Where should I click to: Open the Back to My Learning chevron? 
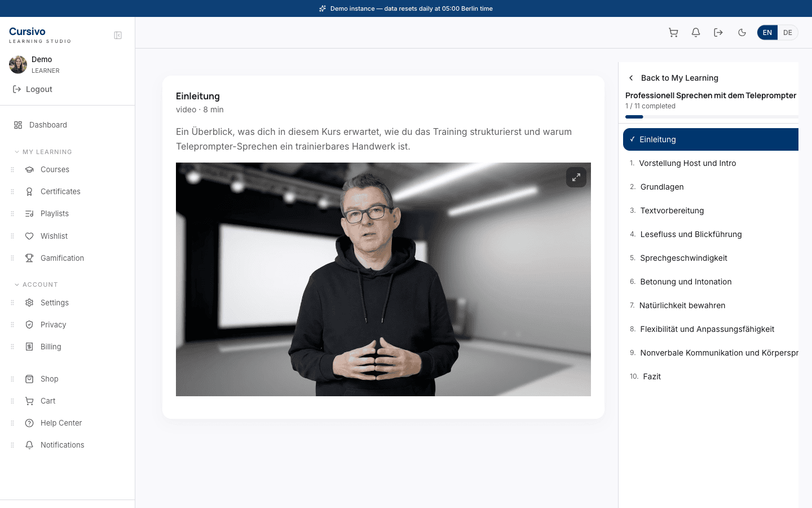(x=630, y=77)
